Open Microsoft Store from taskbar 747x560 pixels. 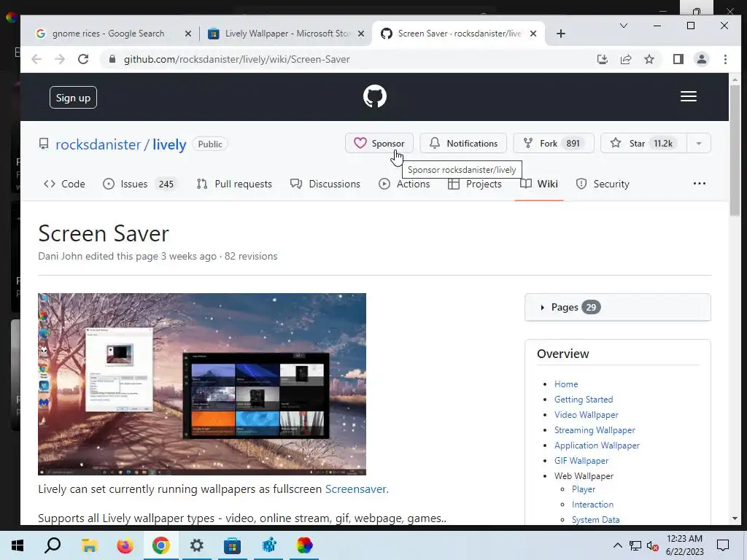[232, 545]
